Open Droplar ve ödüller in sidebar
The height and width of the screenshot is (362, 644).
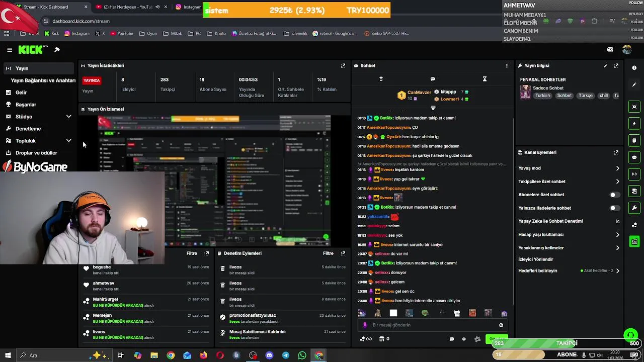coord(39,153)
